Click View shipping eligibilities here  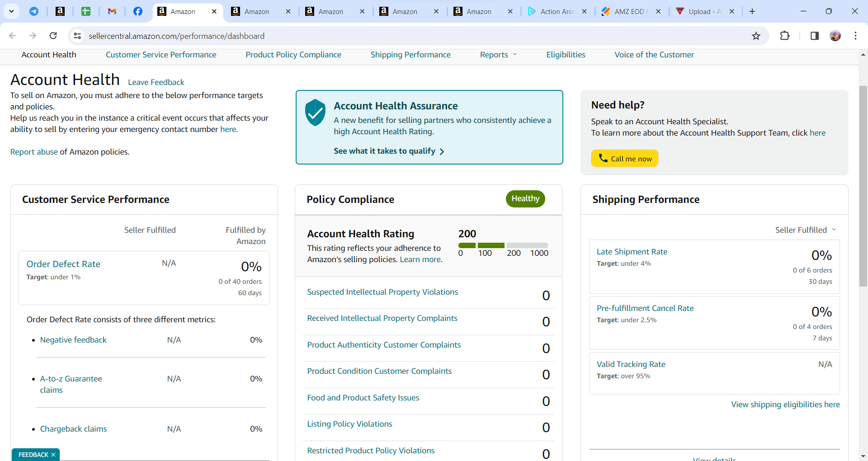coord(786,405)
